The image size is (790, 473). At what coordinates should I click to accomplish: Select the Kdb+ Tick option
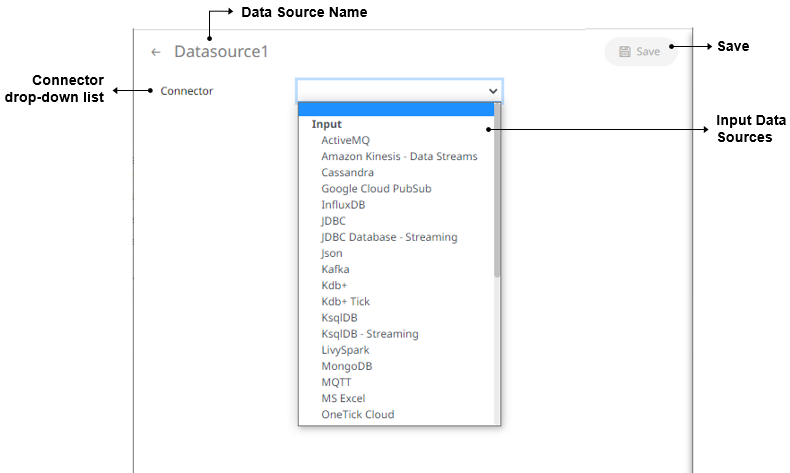(x=345, y=301)
